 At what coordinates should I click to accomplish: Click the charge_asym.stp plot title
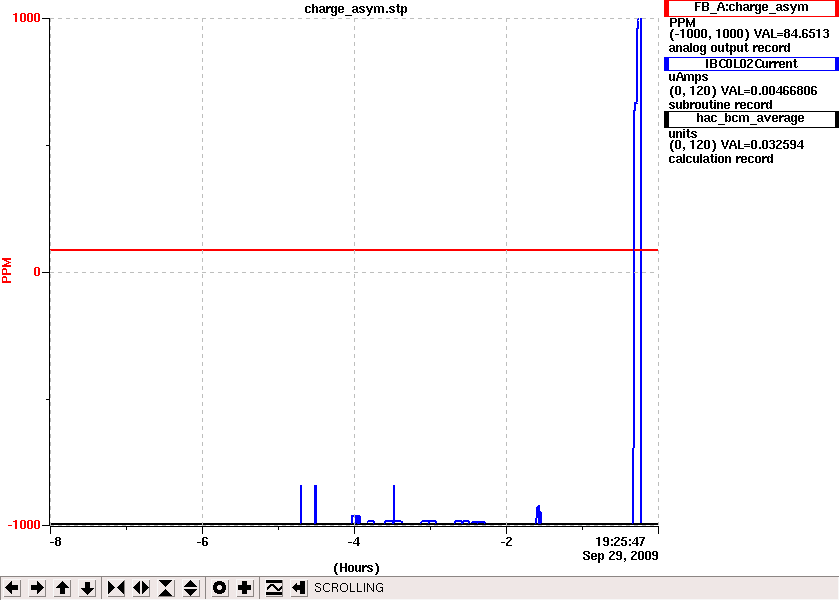coord(356,9)
